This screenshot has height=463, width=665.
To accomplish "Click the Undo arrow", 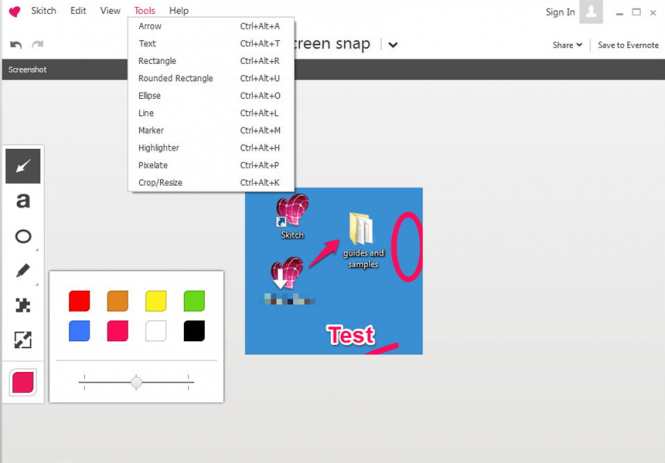I will click(16, 45).
